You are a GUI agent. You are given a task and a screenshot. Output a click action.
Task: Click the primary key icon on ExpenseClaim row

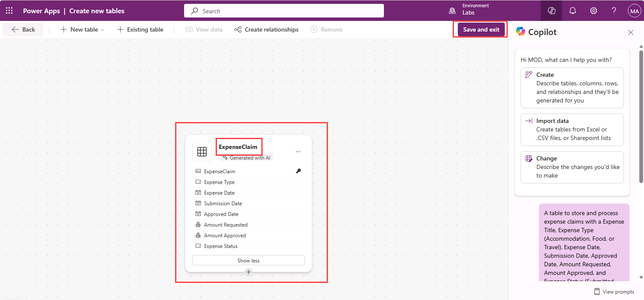tap(298, 171)
